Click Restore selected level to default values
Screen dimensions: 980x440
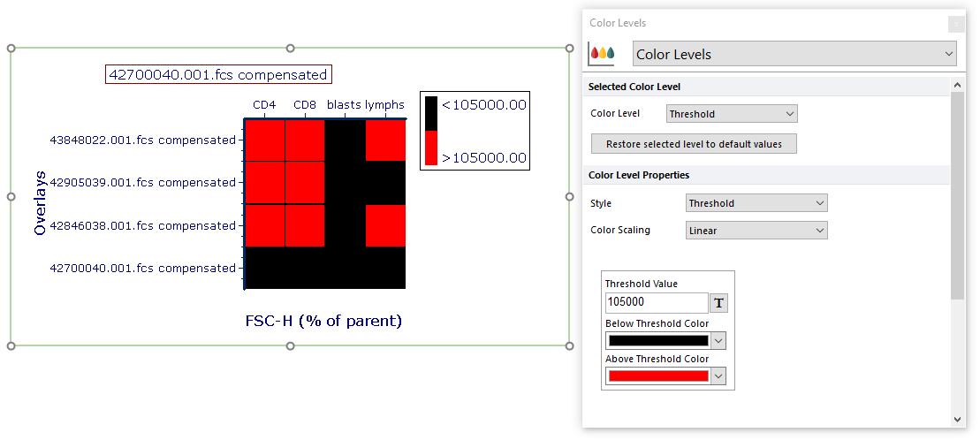click(x=694, y=144)
